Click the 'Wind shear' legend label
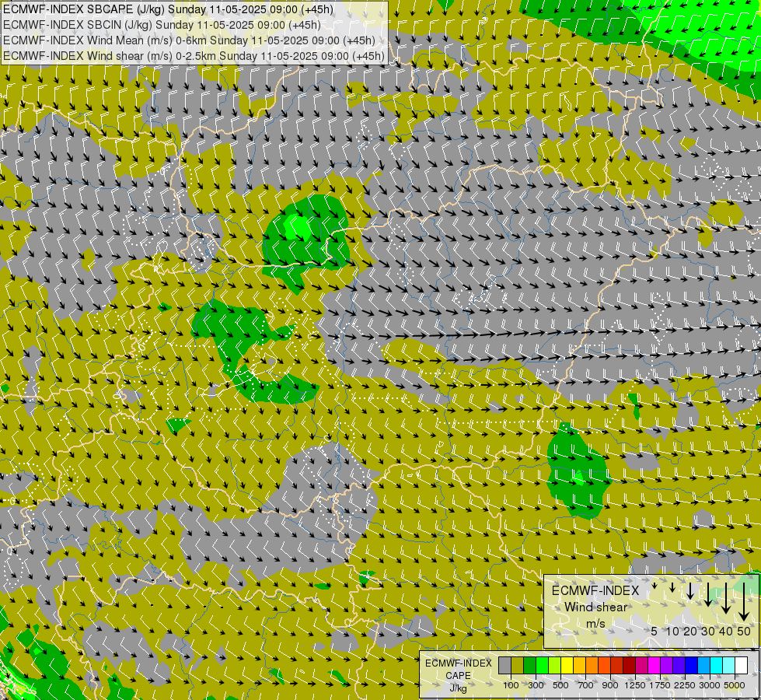 [595, 607]
